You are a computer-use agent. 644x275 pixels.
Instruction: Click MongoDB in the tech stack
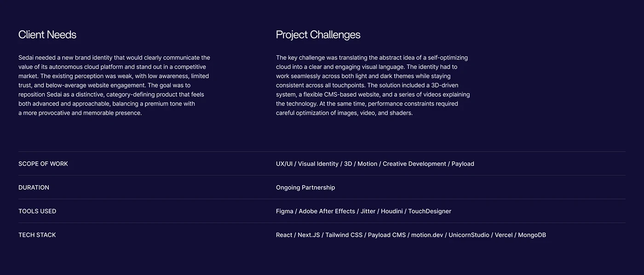click(532, 235)
